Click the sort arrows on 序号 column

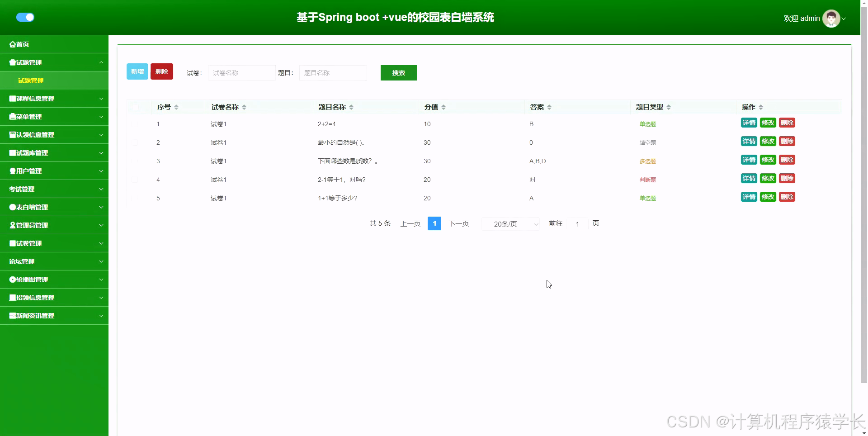pyautogui.click(x=176, y=107)
